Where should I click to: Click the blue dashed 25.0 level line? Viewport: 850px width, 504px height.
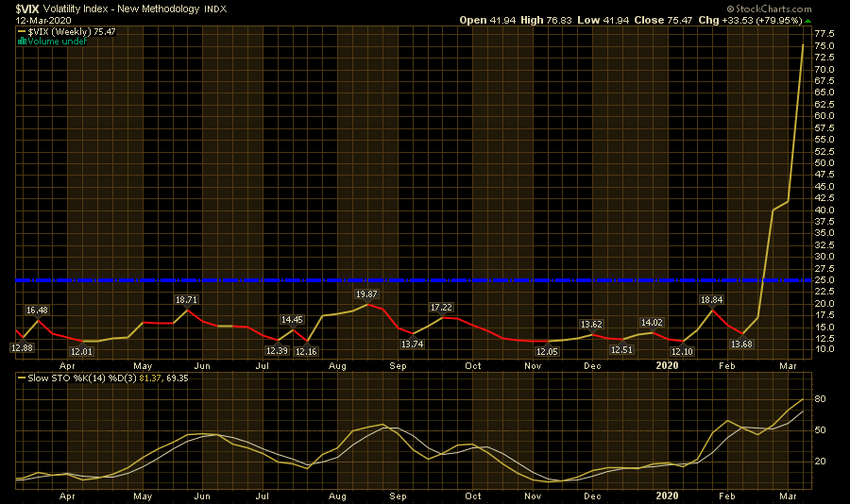point(378,280)
